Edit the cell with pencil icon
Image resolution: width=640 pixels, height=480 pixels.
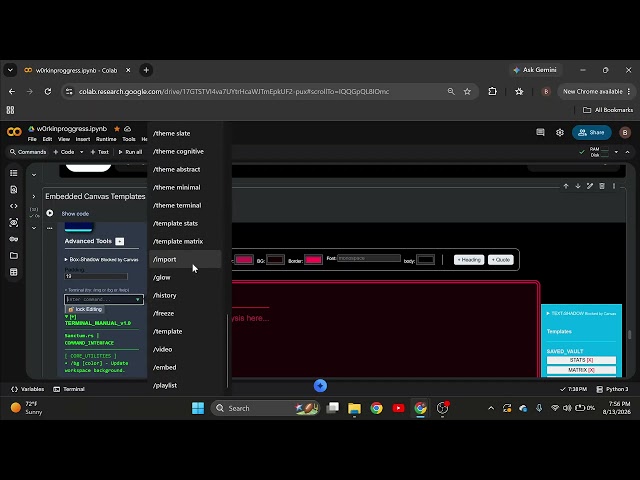[590, 186]
